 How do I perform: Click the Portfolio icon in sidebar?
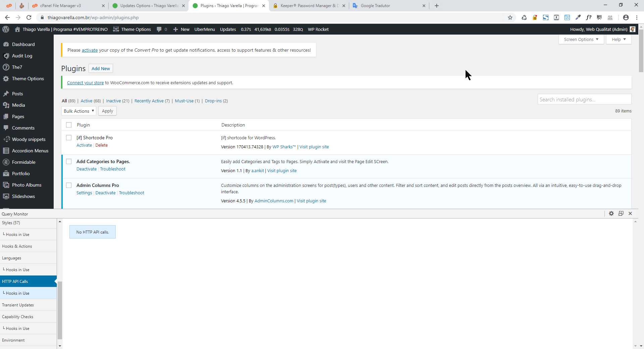coord(6,173)
